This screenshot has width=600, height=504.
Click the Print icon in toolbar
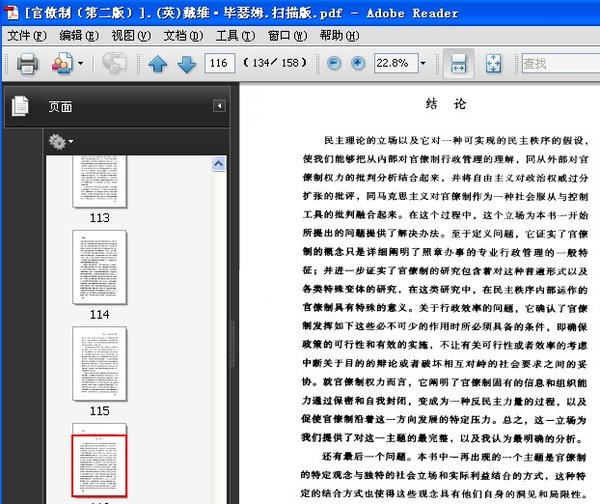tap(27, 64)
